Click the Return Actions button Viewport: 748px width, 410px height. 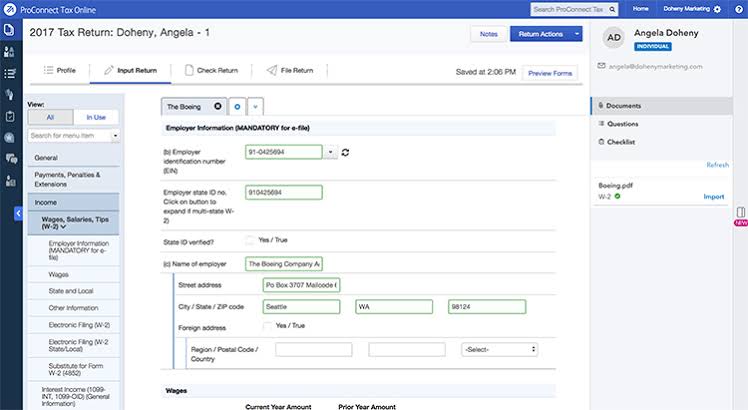540,34
